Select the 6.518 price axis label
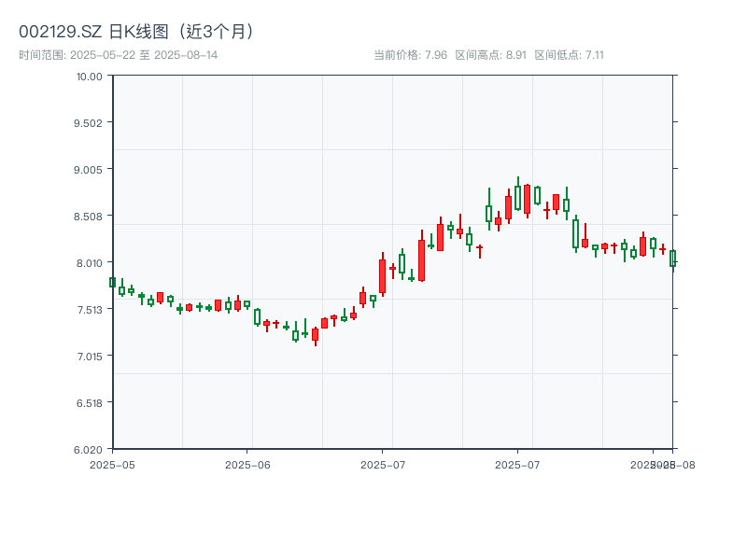The height and width of the screenshot is (560, 747). coord(89,402)
